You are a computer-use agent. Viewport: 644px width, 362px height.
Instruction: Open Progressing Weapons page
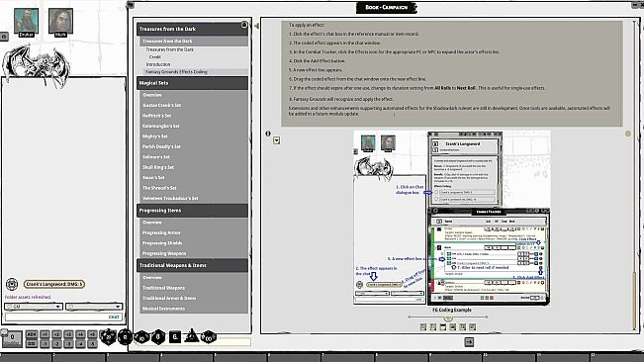point(164,253)
